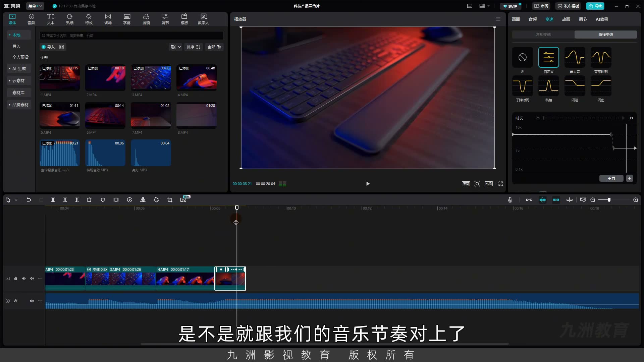Toggle video track visibility eye icon
Screen dimensions: 644x362
pos(24,279)
